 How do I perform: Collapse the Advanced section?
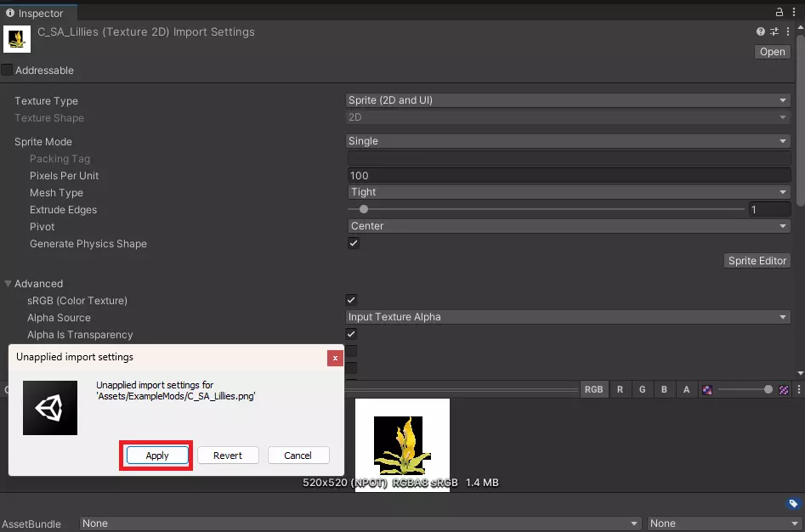coord(9,283)
